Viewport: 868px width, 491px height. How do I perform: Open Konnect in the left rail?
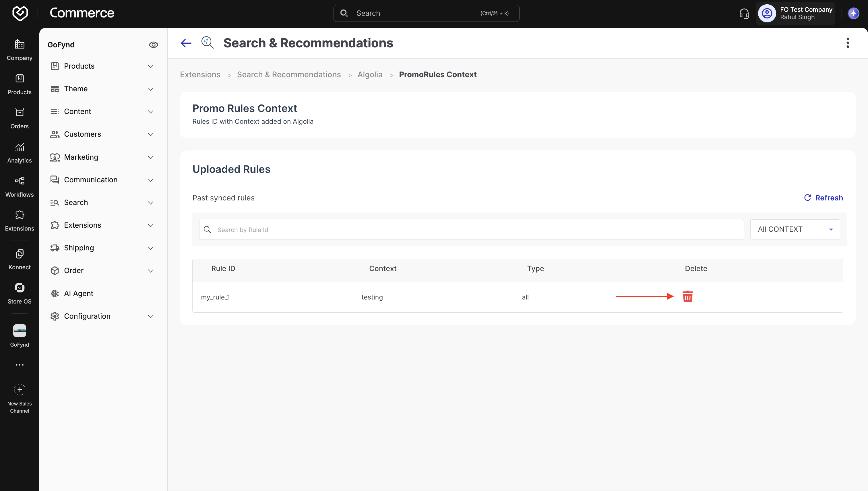(x=20, y=260)
